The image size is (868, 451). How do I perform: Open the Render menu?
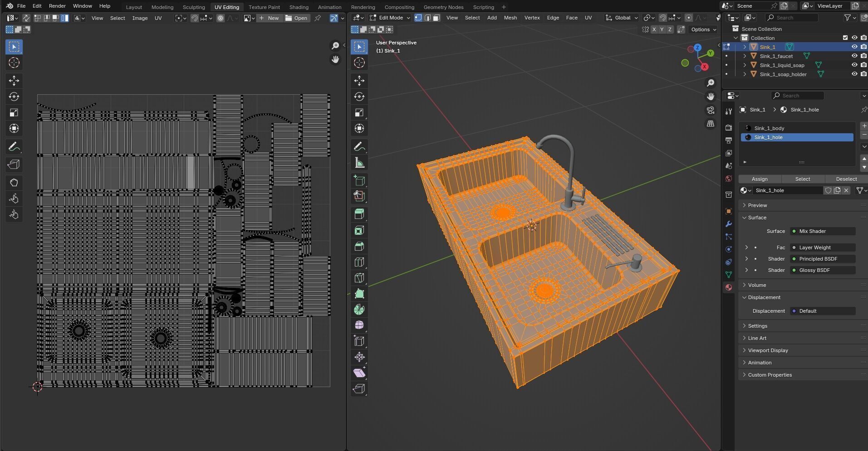(57, 6)
